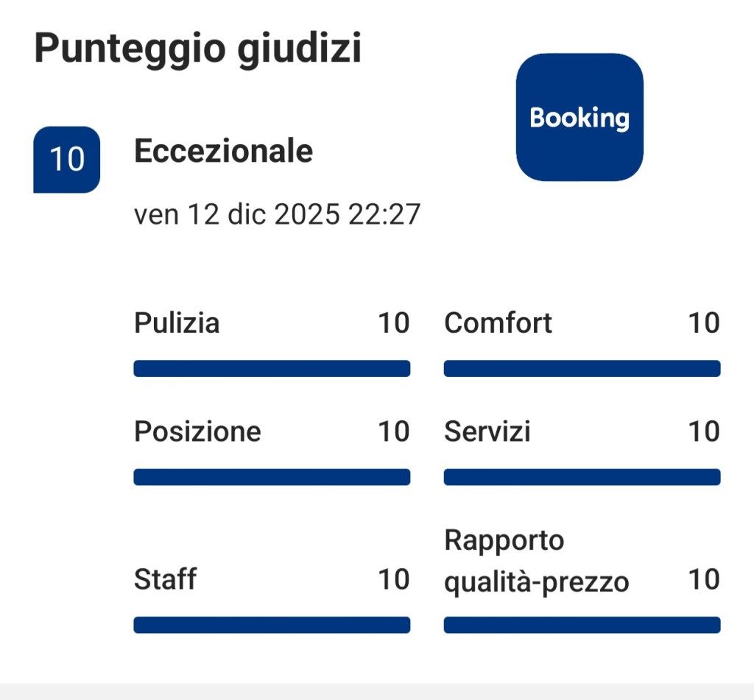Click the blue overall score badge
The height and width of the screenshot is (700, 754).
pyautogui.click(x=66, y=159)
